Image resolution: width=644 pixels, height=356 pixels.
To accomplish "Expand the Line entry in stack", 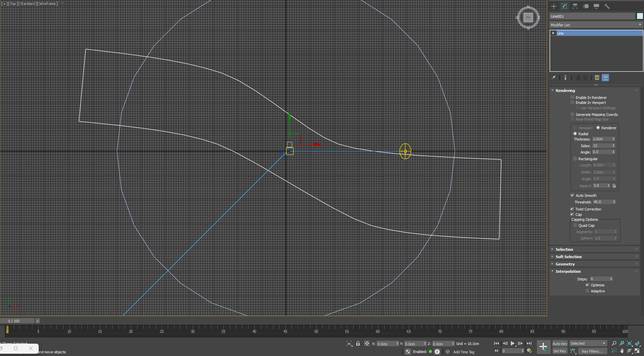I will 553,33.
